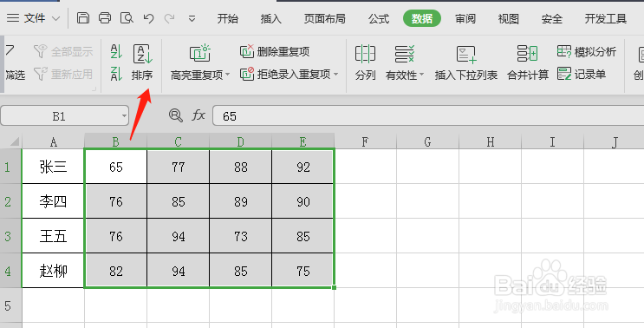Click 删除重复项 button
Viewport: 644px width, 328px height.
(x=275, y=52)
